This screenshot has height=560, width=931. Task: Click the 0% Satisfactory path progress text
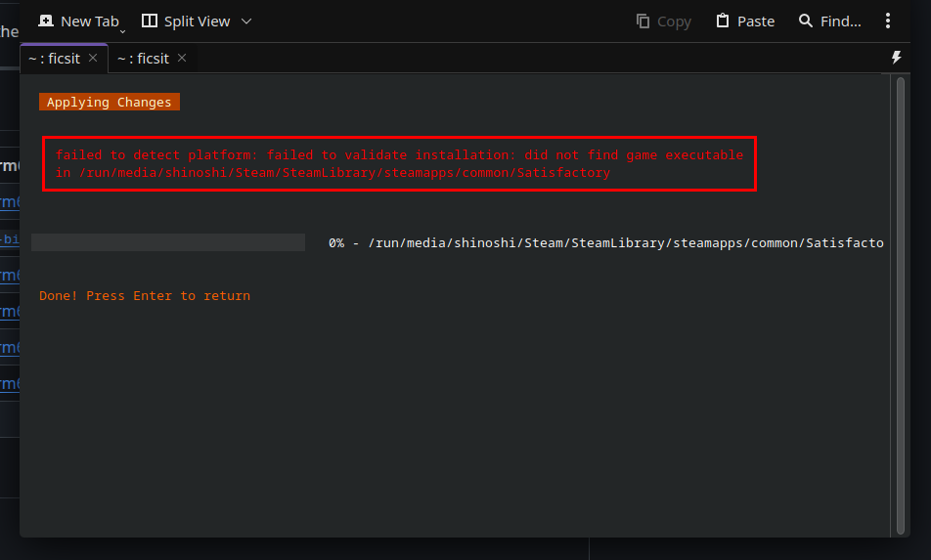pos(606,242)
